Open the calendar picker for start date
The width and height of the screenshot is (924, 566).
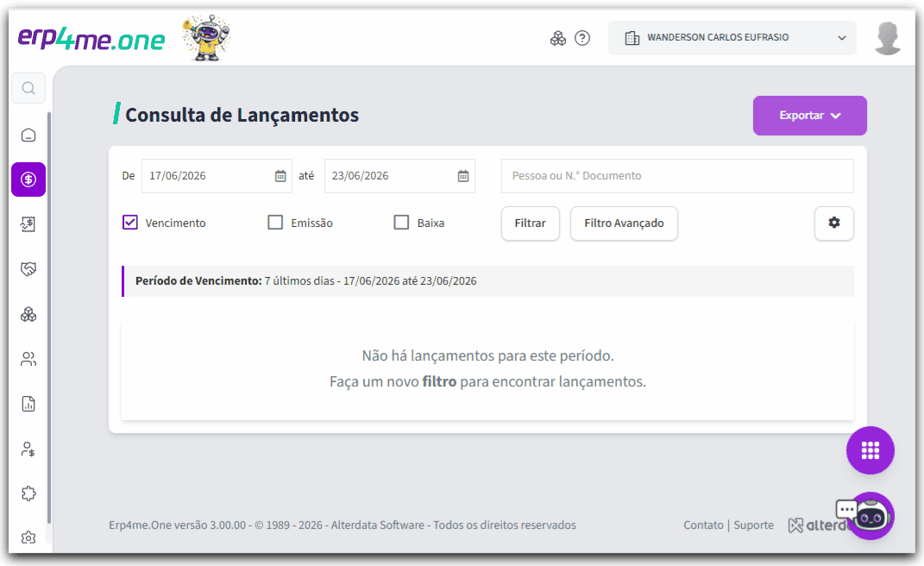pyautogui.click(x=280, y=176)
